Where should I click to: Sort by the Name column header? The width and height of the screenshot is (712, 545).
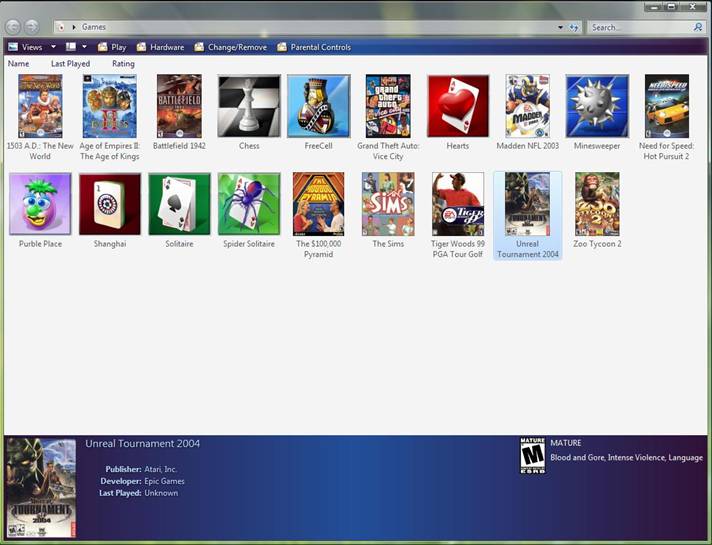18,64
